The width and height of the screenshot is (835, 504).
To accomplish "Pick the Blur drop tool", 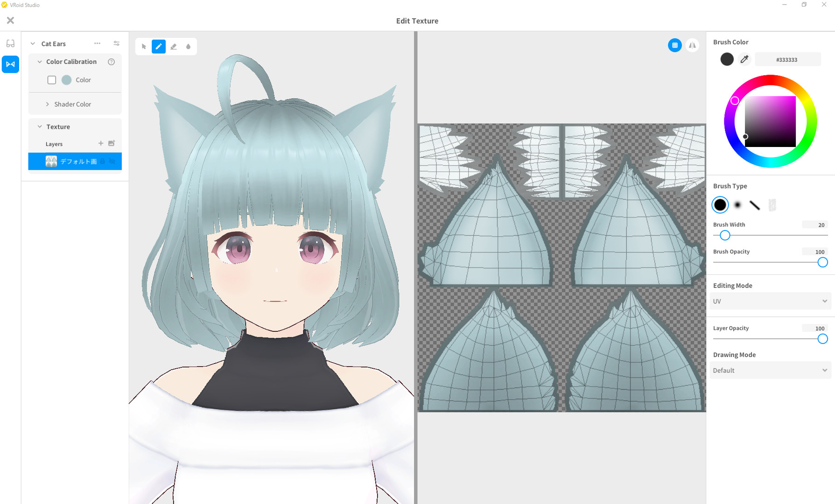I will click(188, 46).
